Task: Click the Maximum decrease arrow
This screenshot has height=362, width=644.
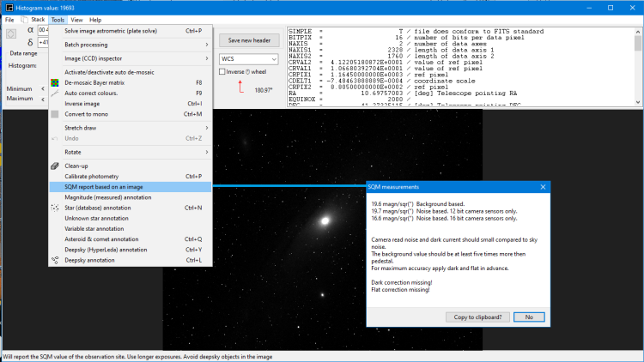Action: click(x=43, y=99)
